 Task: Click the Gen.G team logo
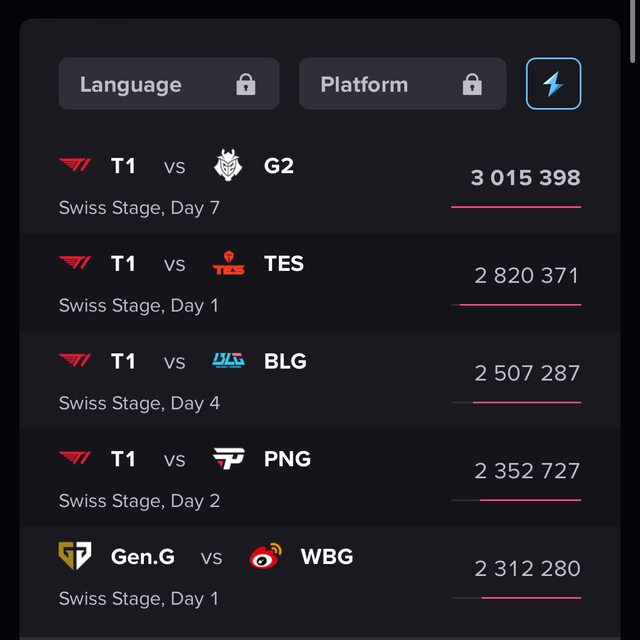click(75, 556)
